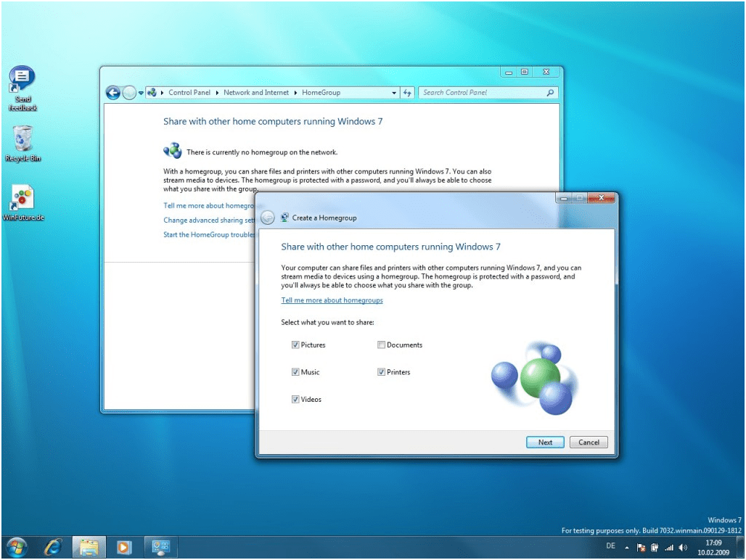Image resolution: width=746 pixels, height=560 pixels.
Task: Uncheck the Music checkbox
Action: 295,372
